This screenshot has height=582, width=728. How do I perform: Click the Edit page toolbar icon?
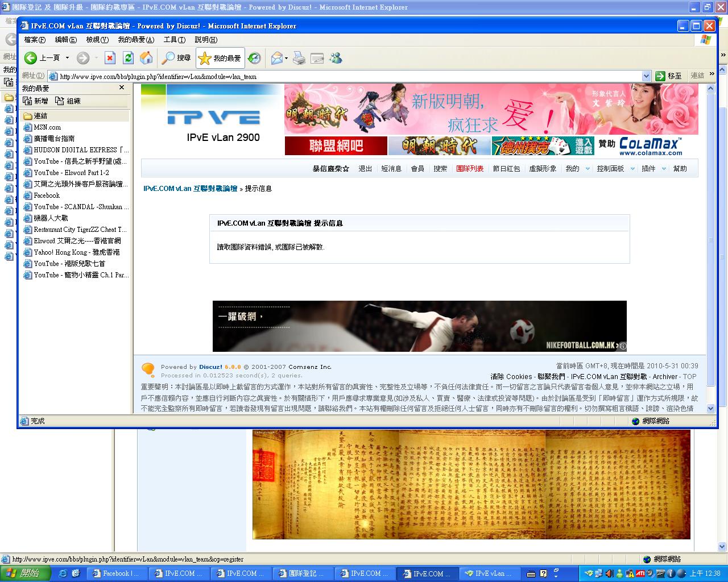click(317, 58)
